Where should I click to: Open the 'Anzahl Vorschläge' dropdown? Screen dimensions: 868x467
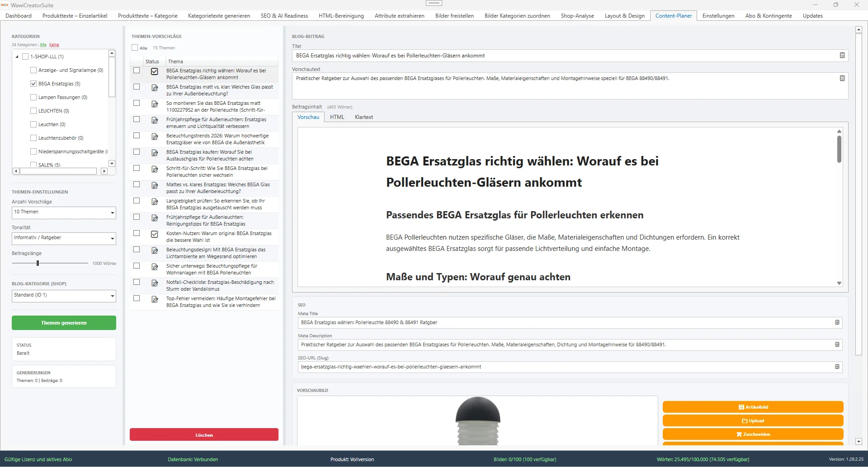(x=113, y=212)
